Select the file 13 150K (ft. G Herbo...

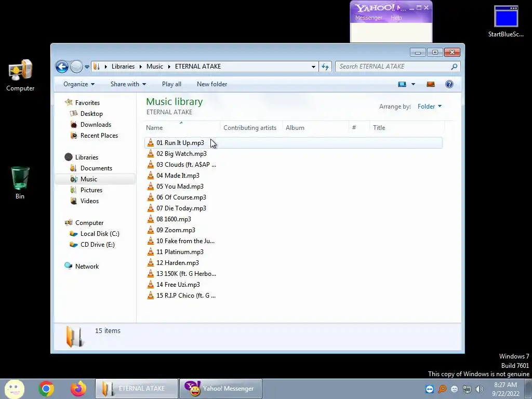(186, 273)
